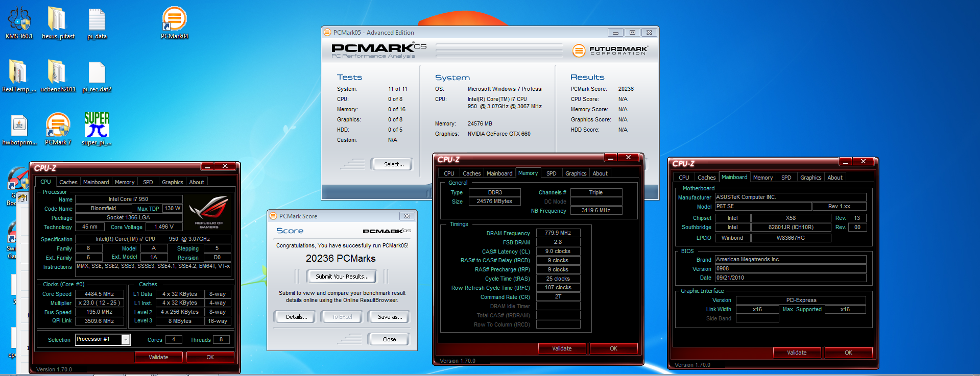Open About tab in Memory CPU-Z window
Viewport: 980px width, 376px height.
[x=600, y=173]
